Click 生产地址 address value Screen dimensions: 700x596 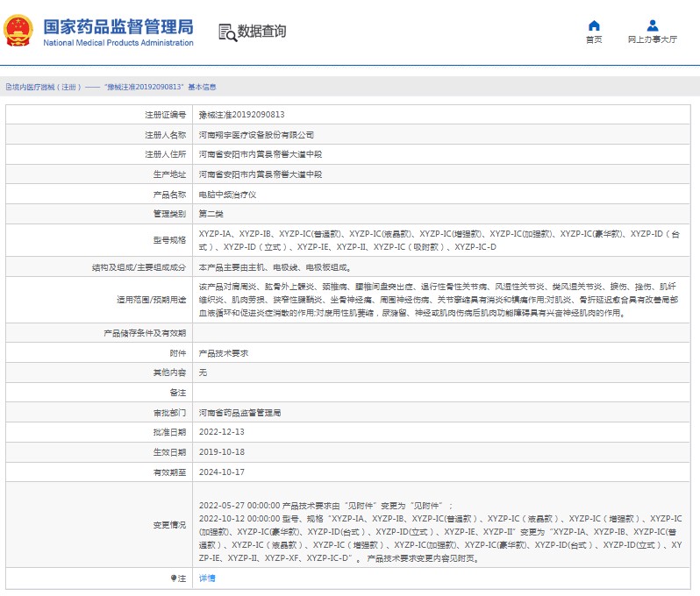click(261, 174)
